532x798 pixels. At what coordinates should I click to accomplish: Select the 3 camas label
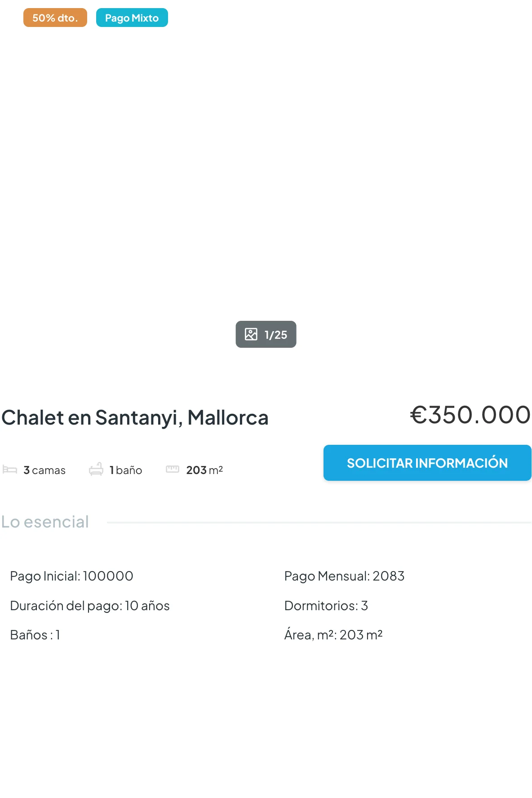pyautogui.click(x=44, y=470)
